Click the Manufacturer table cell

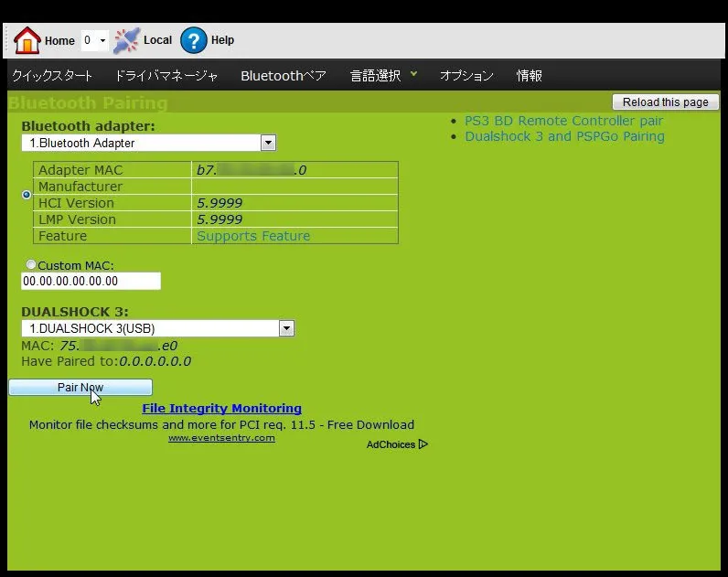pyautogui.click(x=112, y=187)
